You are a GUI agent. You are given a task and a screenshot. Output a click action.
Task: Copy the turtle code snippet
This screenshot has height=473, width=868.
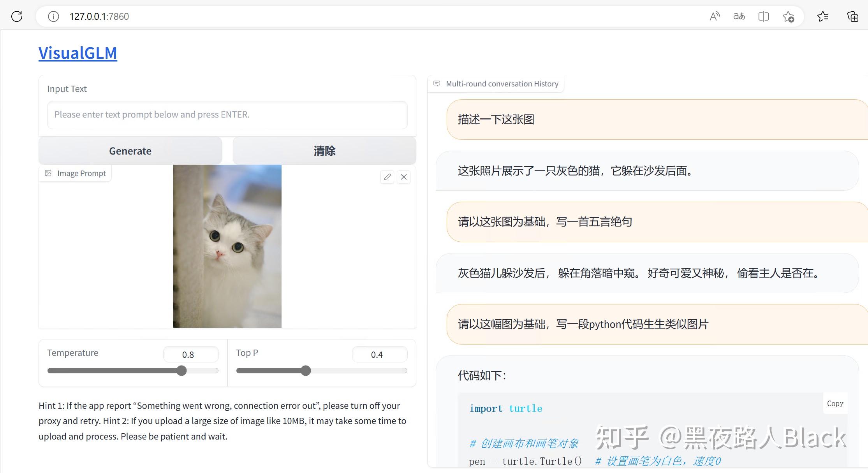click(835, 403)
